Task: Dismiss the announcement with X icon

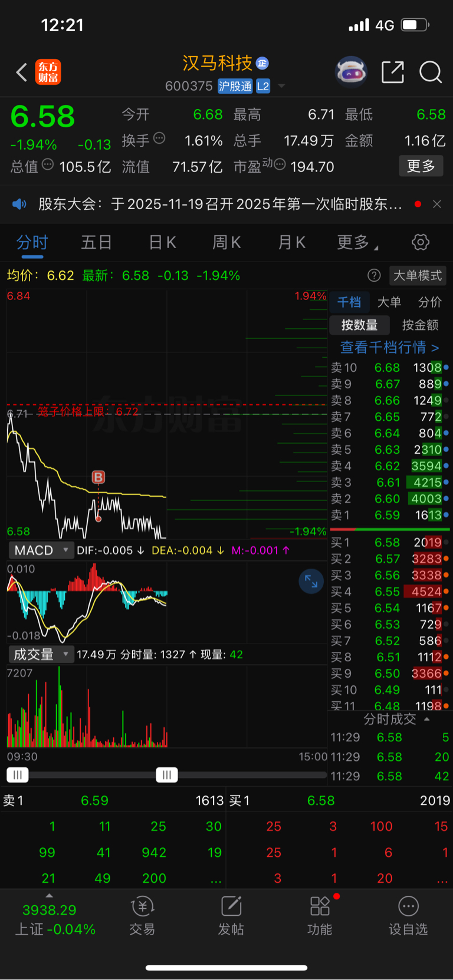Action: (x=437, y=204)
